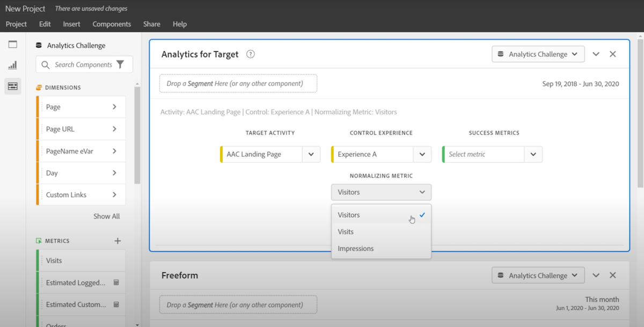This screenshot has height=327, width=644.
Task: Open the Visualizations bar chart icon
Action: click(x=13, y=66)
